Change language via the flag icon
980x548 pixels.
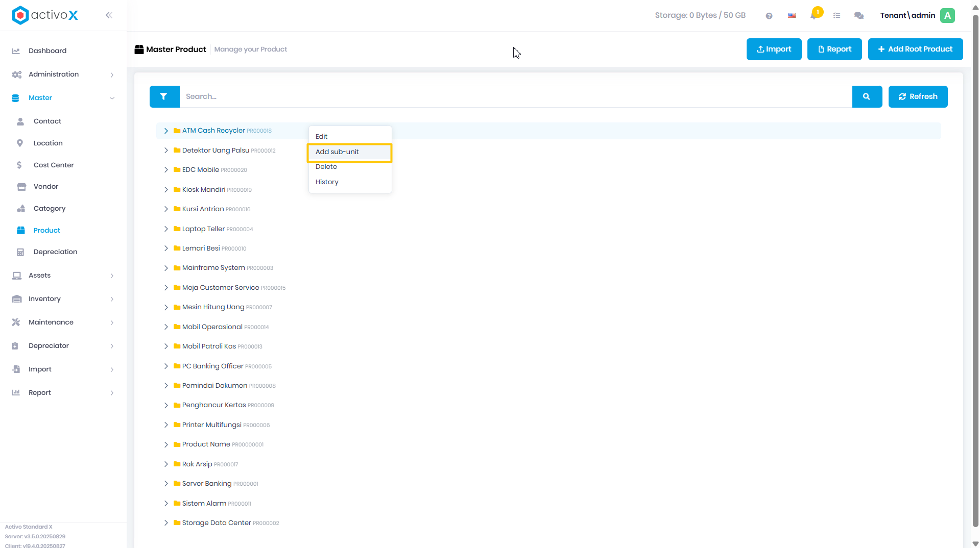coord(792,15)
